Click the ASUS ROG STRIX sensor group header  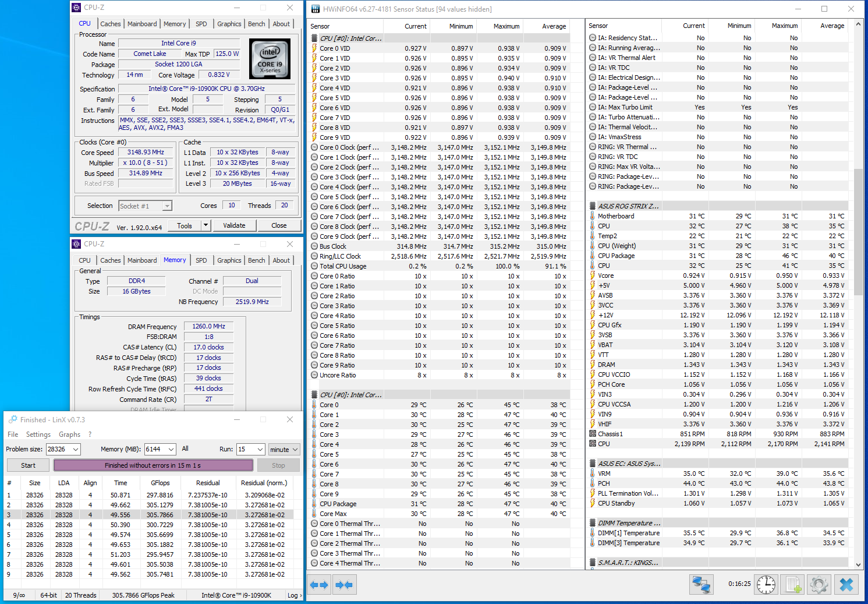point(628,206)
